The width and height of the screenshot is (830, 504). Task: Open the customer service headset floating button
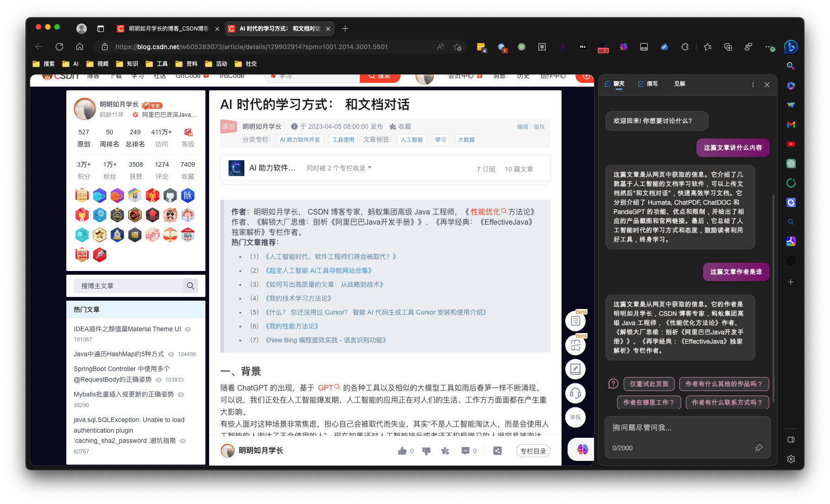(x=575, y=393)
